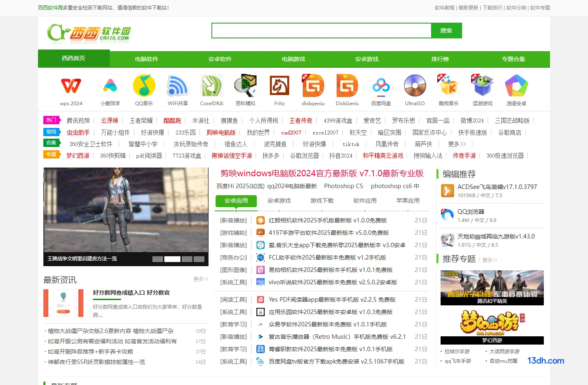Open the 电脑软件 navigation menu

coord(147,59)
